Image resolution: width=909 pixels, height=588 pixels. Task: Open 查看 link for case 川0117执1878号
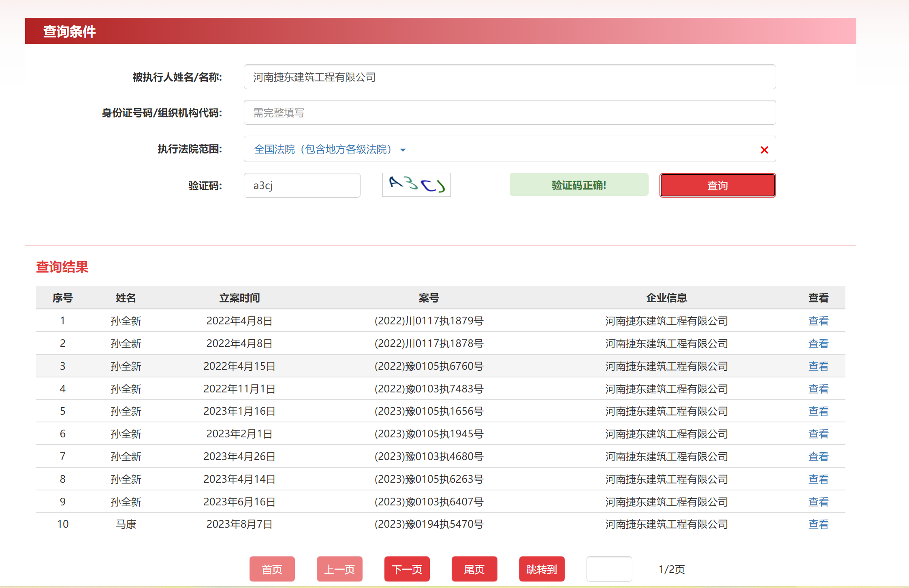[818, 344]
